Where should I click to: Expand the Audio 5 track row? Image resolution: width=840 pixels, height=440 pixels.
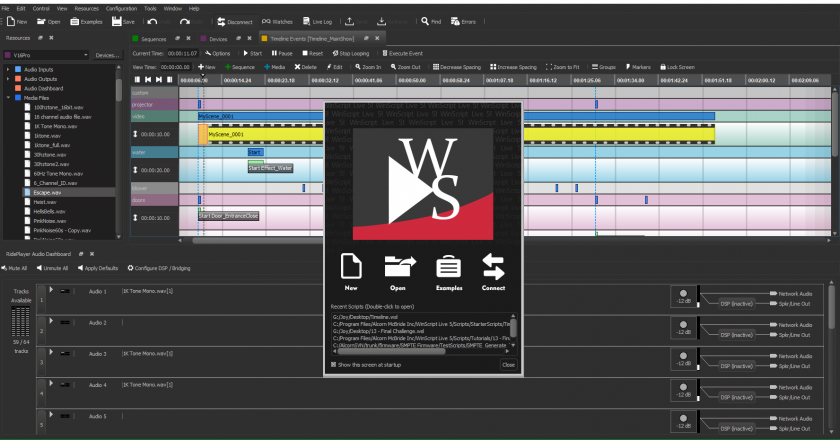[x=51, y=414]
